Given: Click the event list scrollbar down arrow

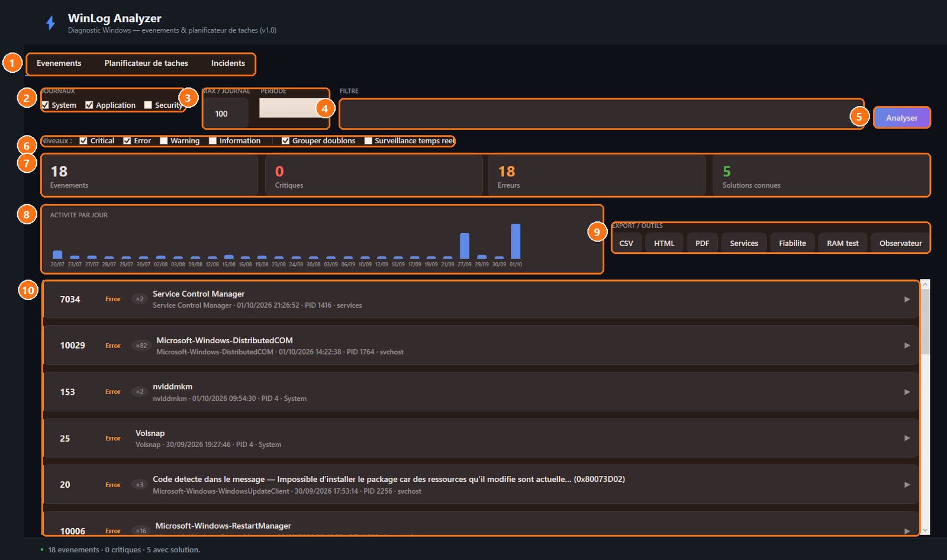Looking at the screenshot, I should coord(925,531).
